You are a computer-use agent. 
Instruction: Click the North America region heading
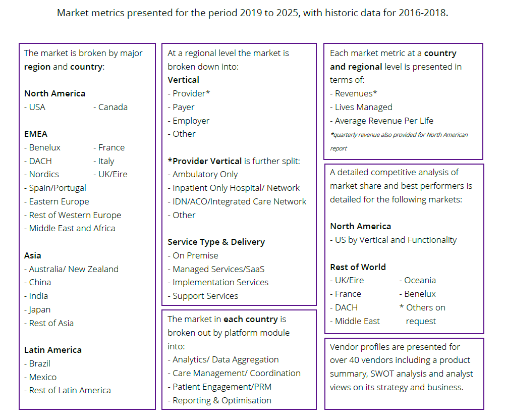tap(55, 93)
